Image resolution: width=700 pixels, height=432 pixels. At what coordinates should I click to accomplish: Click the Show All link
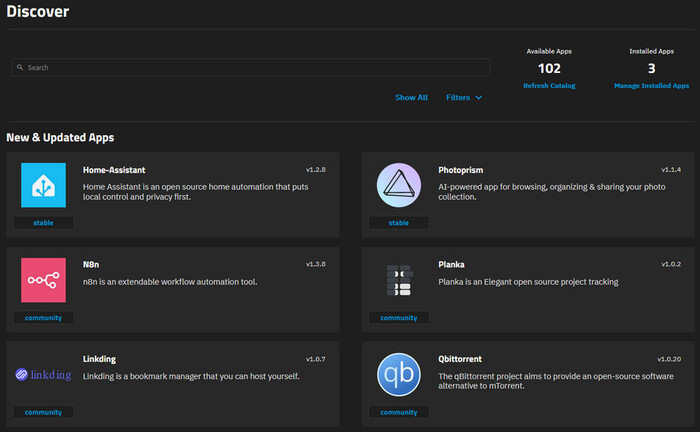[x=411, y=98]
